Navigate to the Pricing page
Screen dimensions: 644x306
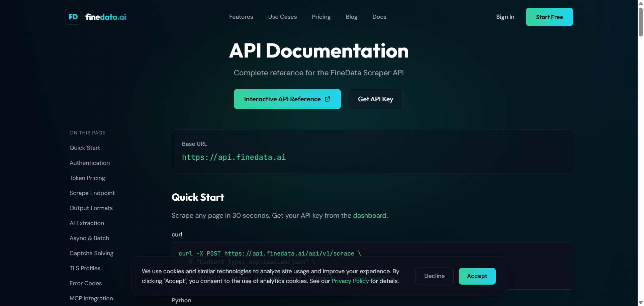(321, 17)
